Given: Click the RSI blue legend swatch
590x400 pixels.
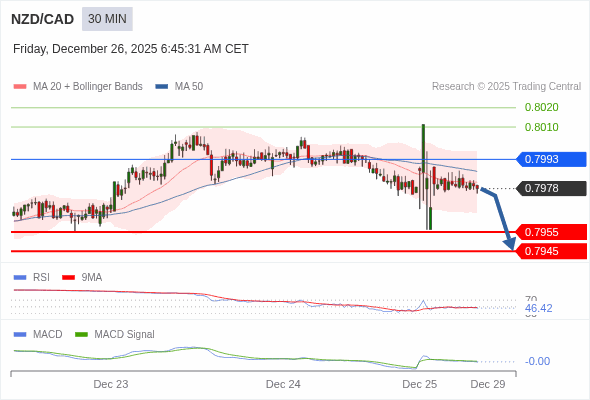Looking at the screenshot, I should pos(20,278).
